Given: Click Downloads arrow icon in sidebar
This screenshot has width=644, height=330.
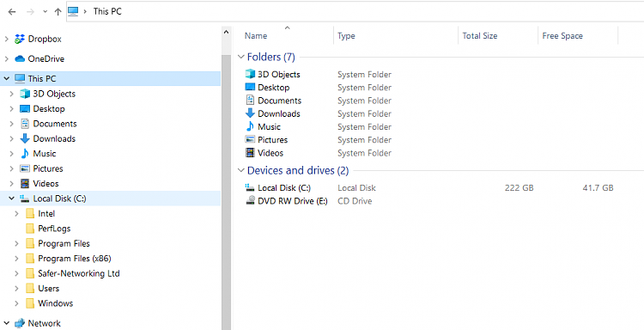Looking at the screenshot, I should (25, 138).
